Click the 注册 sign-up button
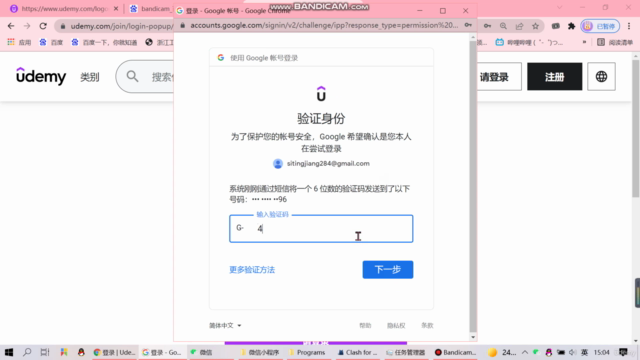The width and height of the screenshot is (640, 360). 554,77
